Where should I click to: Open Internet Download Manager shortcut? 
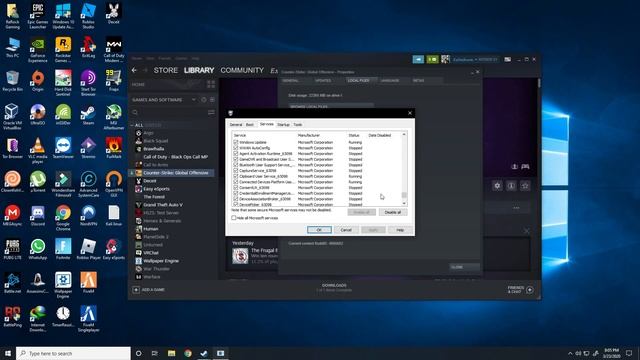(x=38, y=318)
